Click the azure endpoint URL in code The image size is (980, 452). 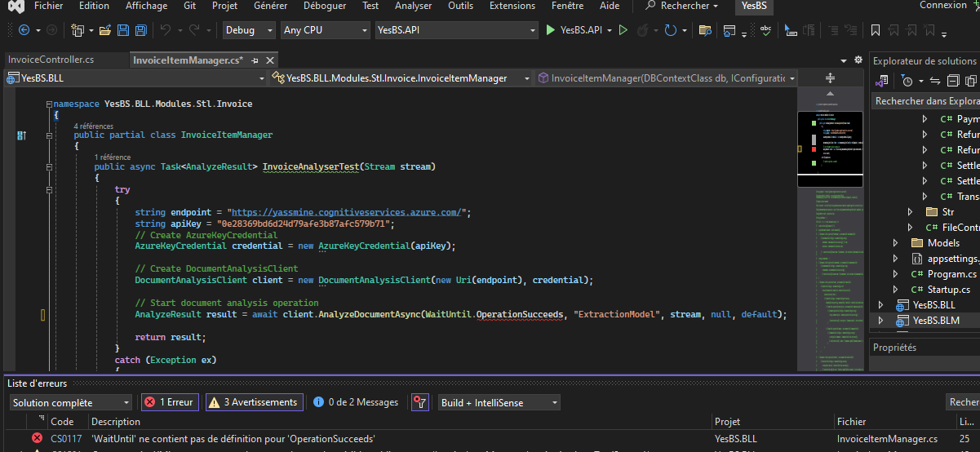tap(346, 212)
